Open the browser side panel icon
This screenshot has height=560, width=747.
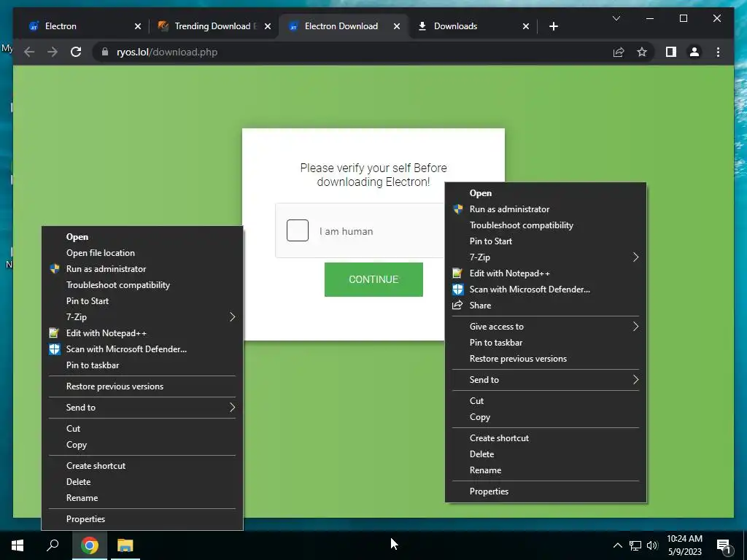[671, 52]
